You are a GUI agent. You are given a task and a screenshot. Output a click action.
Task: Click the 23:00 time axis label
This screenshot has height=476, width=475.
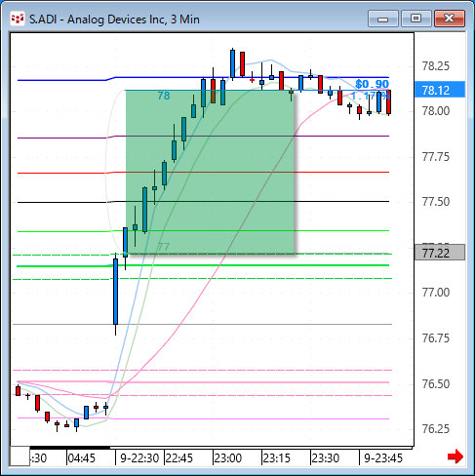click(x=228, y=458)
